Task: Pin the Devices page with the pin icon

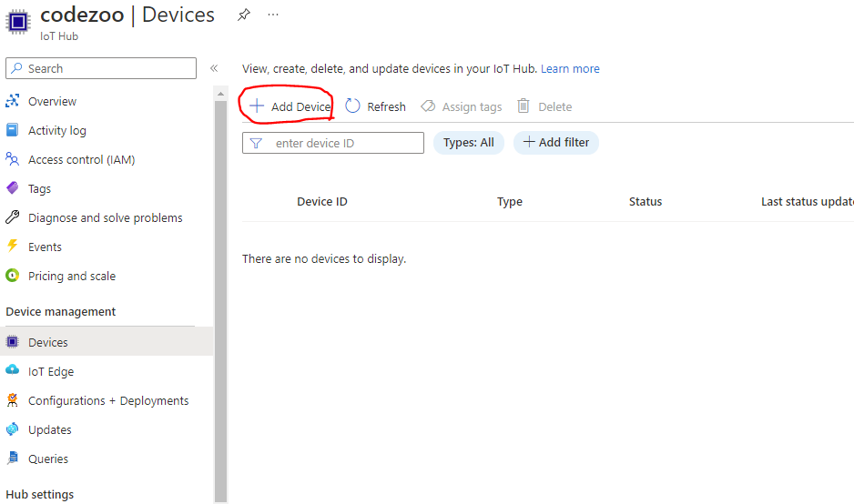Action: pos(244,15)
